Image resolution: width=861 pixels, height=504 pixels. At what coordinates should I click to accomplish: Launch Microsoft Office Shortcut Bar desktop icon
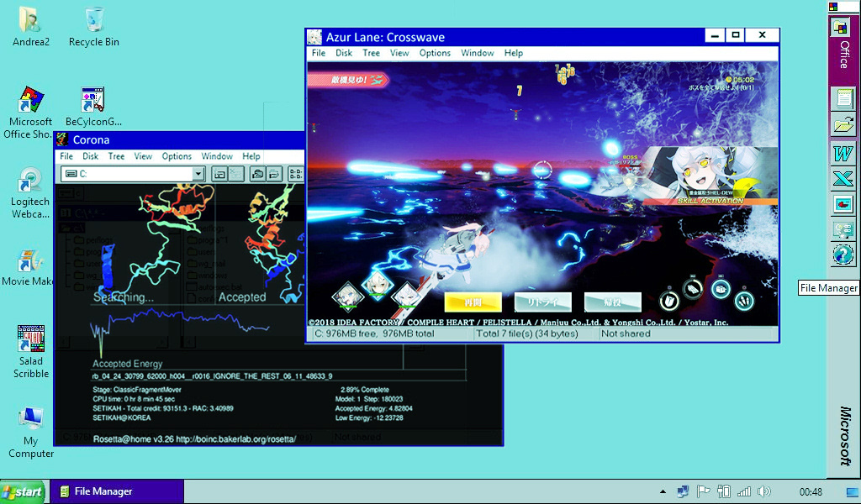tap(31, 113)
